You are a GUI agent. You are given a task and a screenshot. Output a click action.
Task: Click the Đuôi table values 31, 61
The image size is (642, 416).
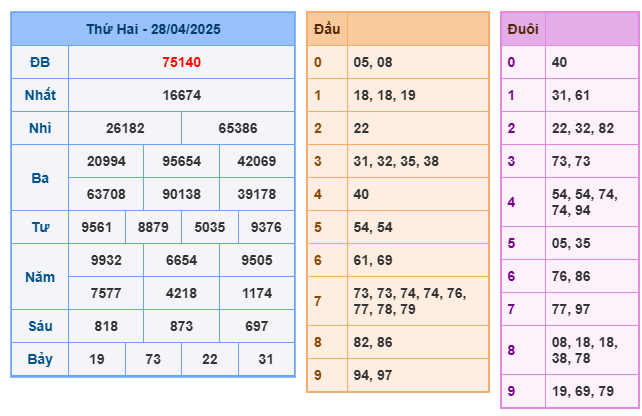[x=571, y=95]
